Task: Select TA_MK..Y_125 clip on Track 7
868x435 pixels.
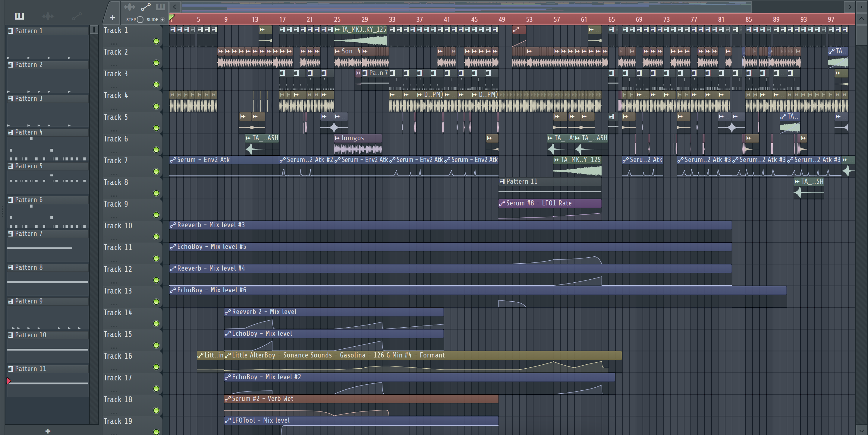Action: 577,166
